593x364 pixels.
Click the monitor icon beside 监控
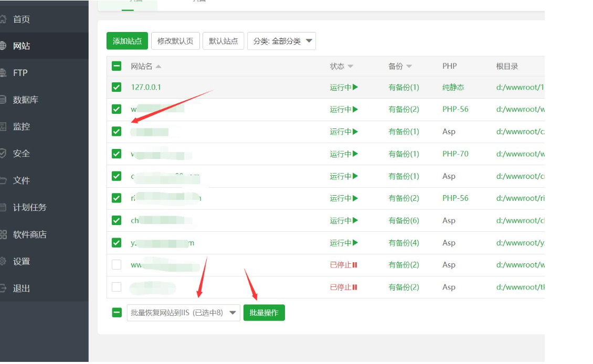coord(3,126)
